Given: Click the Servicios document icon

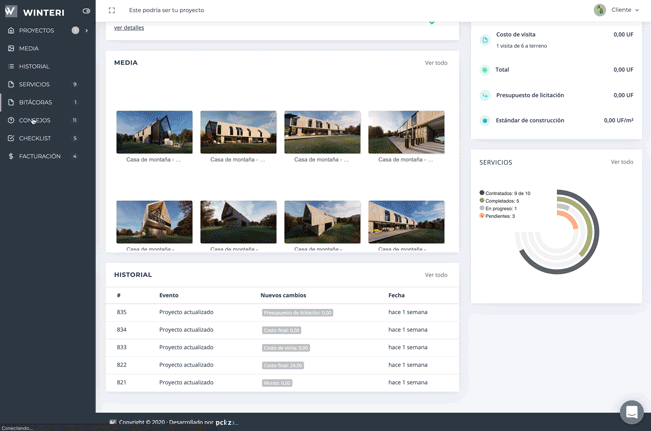Looking at the screenshot, I should point(11,84).
